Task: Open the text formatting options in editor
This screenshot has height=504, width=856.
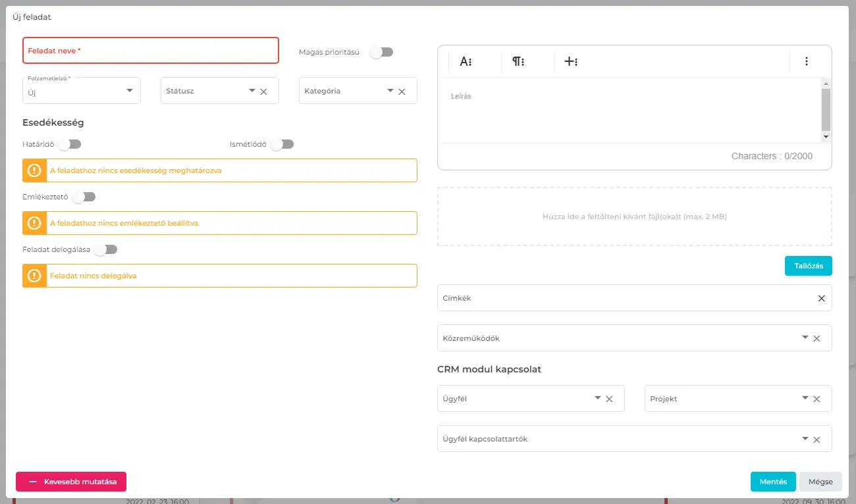Action: tap(466, 61)
